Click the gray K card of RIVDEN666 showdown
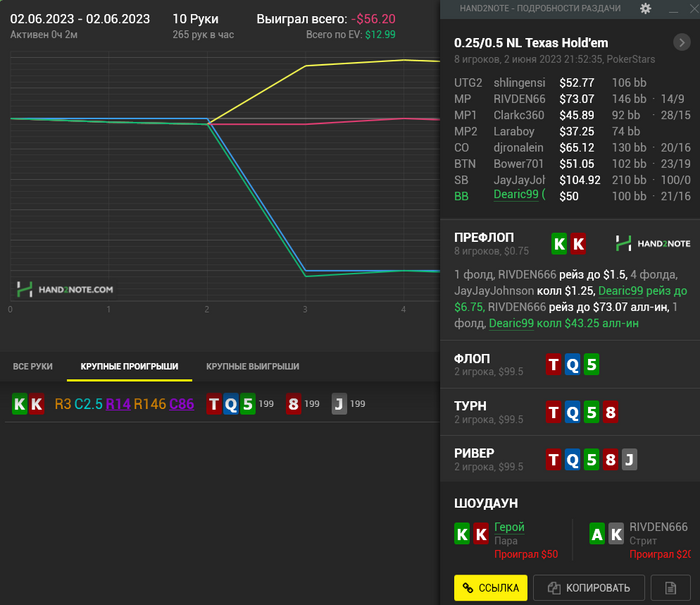Viewport: 700px width, 605px height. (x=616, y=534)
